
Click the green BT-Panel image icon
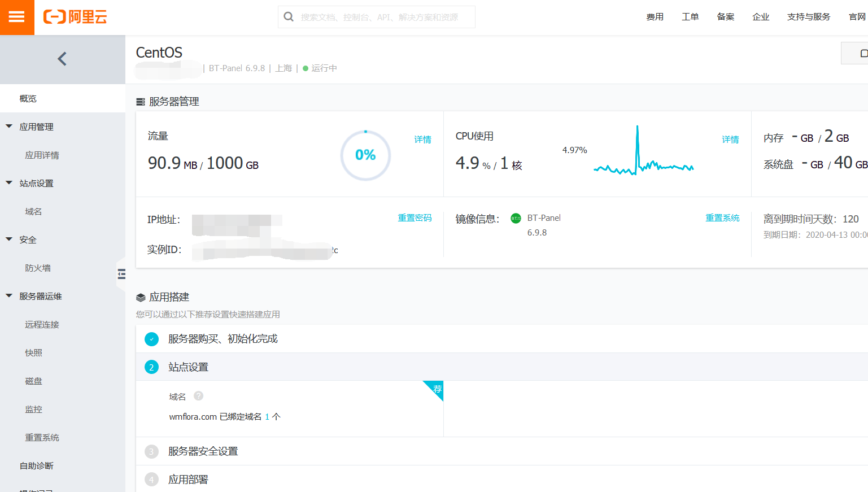516,218
